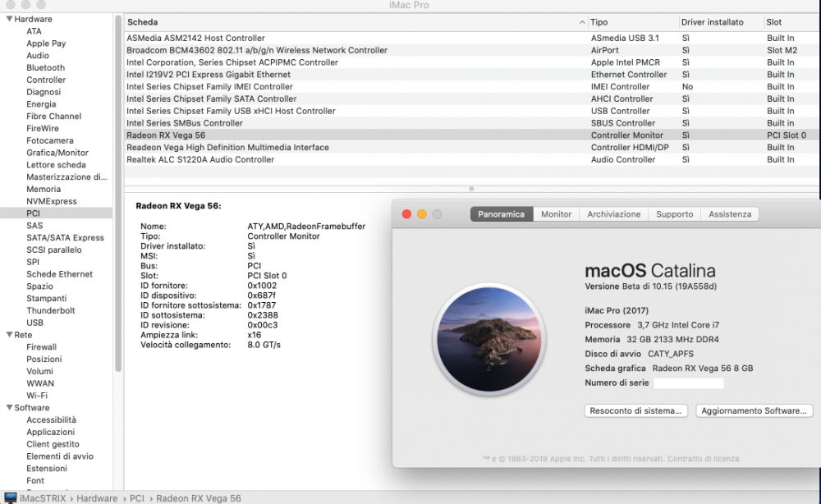Screen dimensions: 821x504
Task: Open Firewall under Rete
Action: [x=41, y=346]
